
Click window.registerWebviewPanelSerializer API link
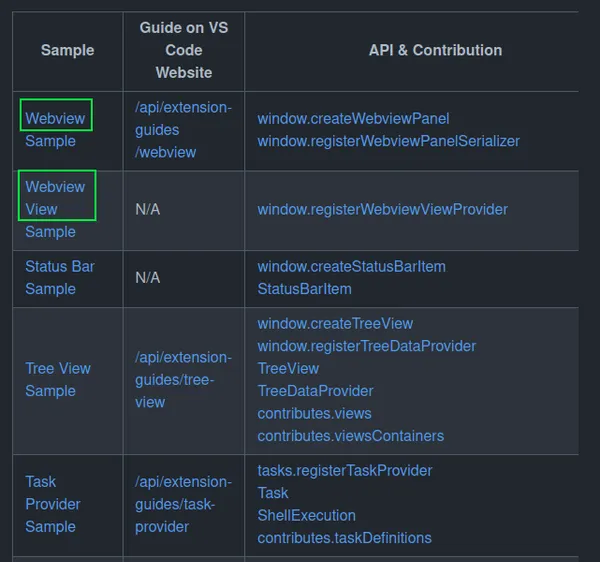[388, 141]
